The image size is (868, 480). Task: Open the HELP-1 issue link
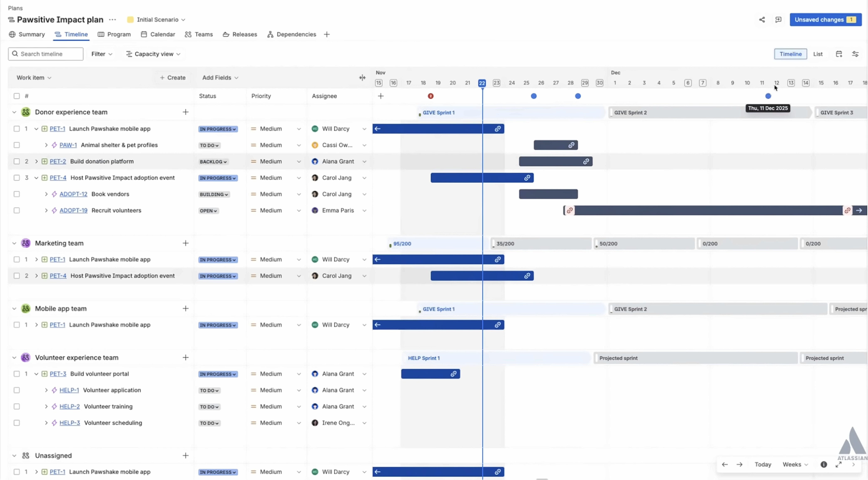[x=69, y=390]
